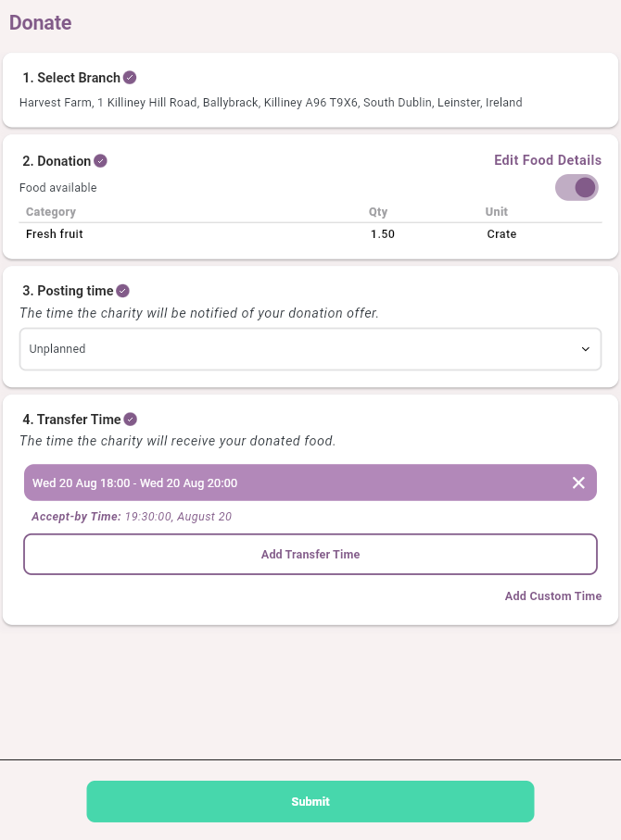The image size is (621, 840).
Task: Click the Unit column header
Action: pos(497,212)
